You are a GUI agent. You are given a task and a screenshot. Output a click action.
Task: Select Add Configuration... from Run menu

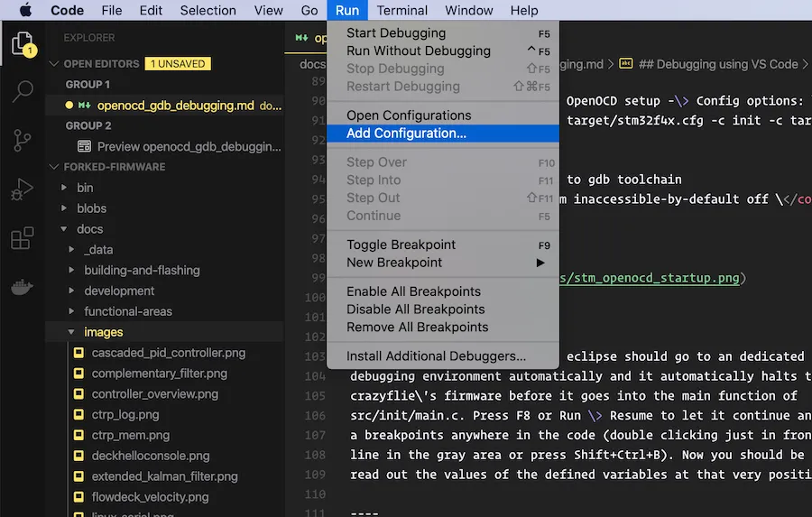click(406, 134)
